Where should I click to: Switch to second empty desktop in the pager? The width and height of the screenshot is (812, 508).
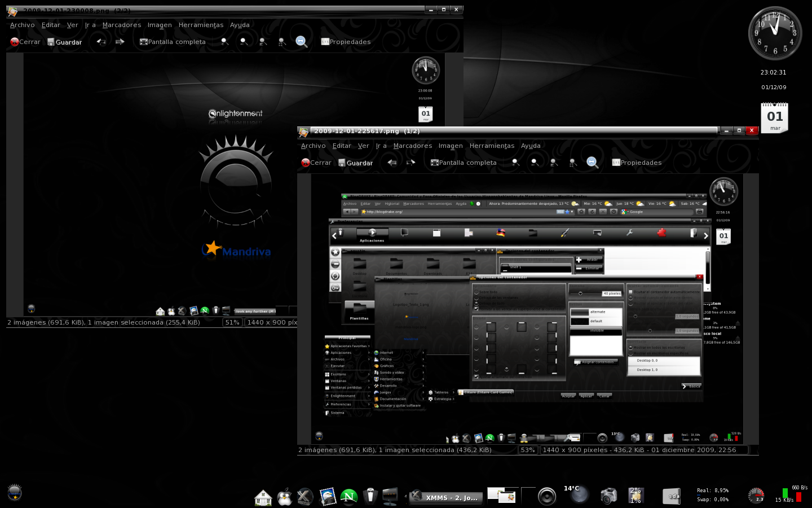528,495
